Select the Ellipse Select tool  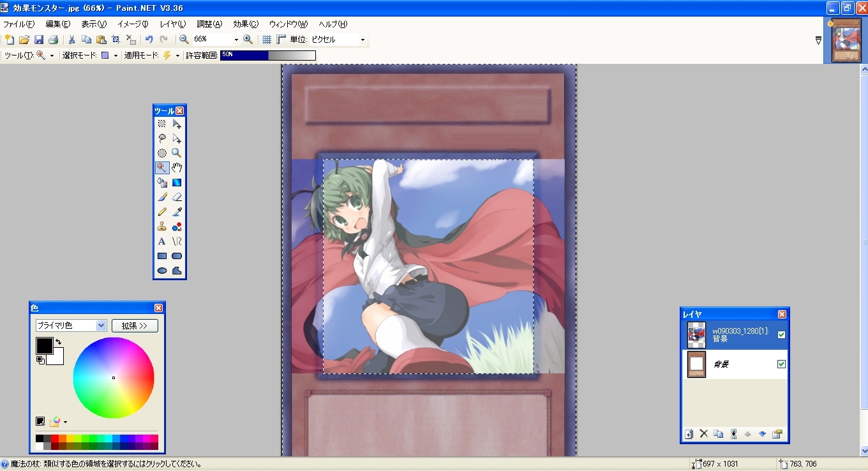(x=162, y=153)
